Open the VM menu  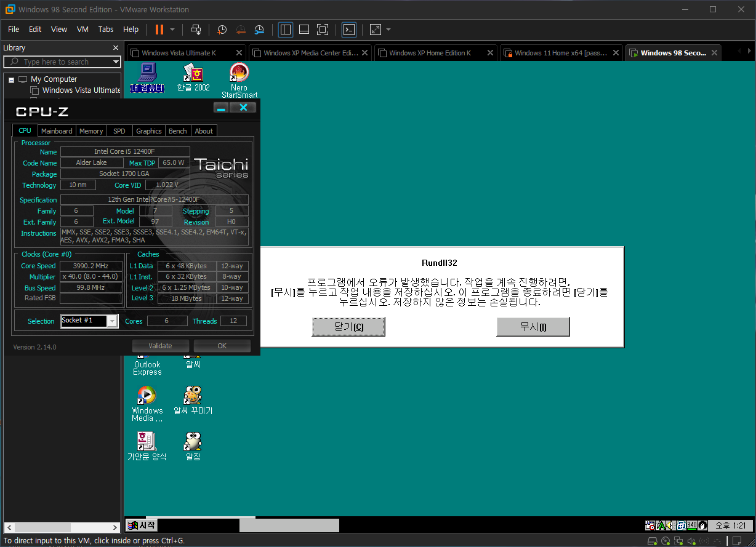click(x=82, y=30)
